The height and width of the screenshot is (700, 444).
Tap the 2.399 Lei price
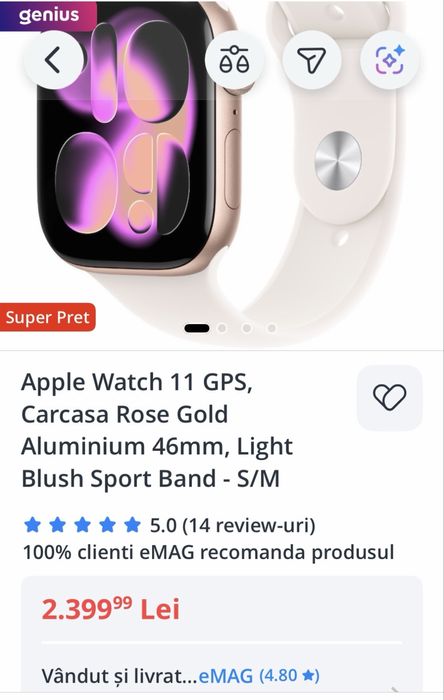click(111, 609)
